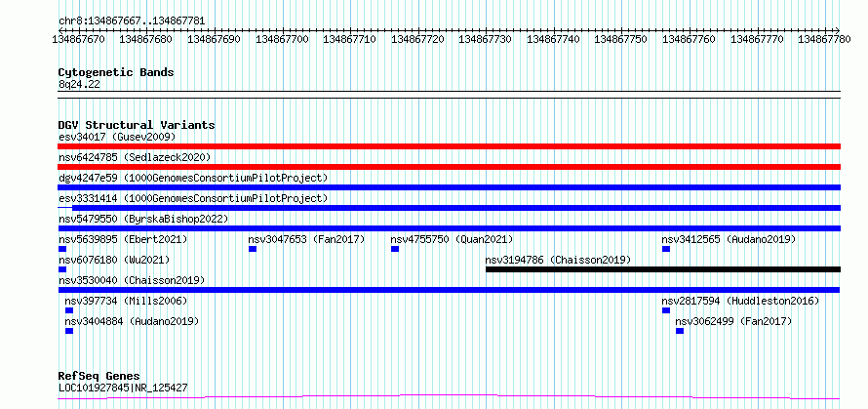868x409 pixels.
Task: Click ruler position 134867770
Action: 757,39
